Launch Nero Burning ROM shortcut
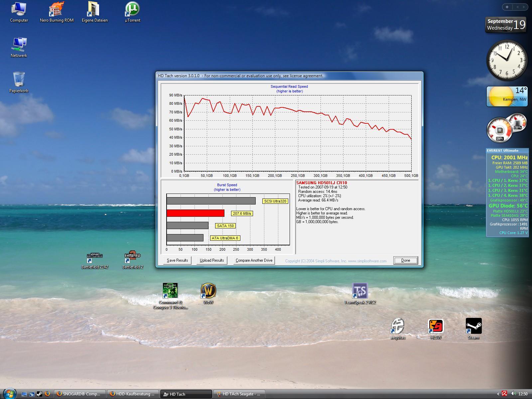The height and width of the screenshot is (399, 532). [x=57, y=12]
